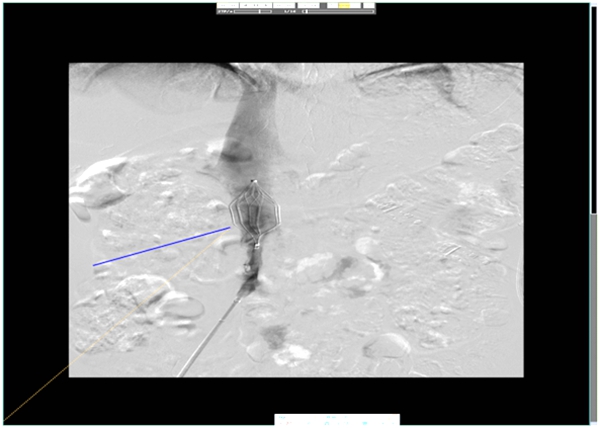Click the frame position slider in the toolbar
Viewport: 600px width, 428px height.
pyautogui.click(x=338, y=12)
